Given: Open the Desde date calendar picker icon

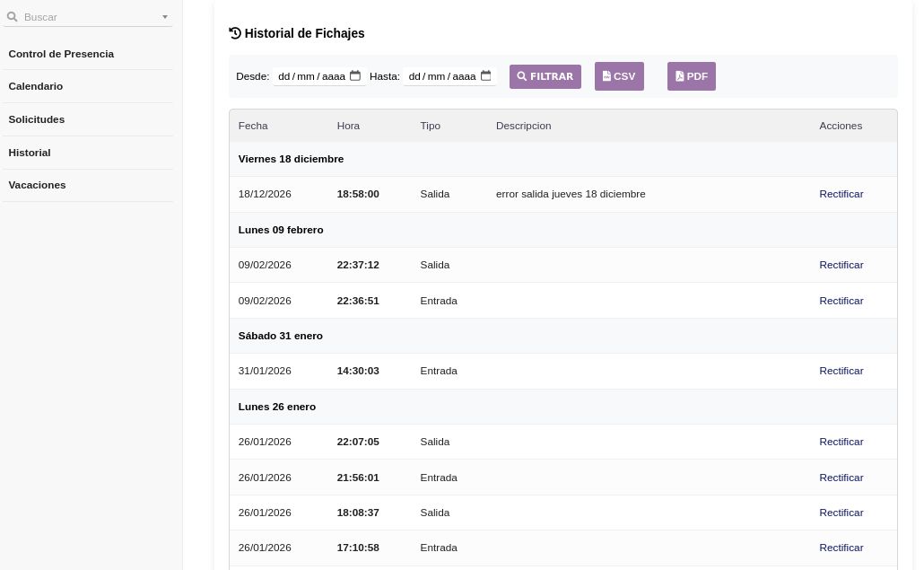Looking at the screenshot, I should click(x=355, y=76).
